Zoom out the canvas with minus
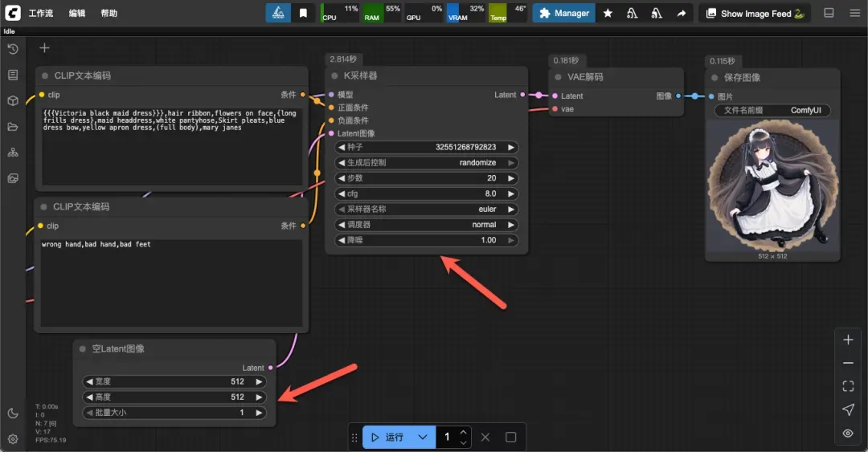This screenshot has height=452, width=868. pyautogui.click(x=848, y=363)
